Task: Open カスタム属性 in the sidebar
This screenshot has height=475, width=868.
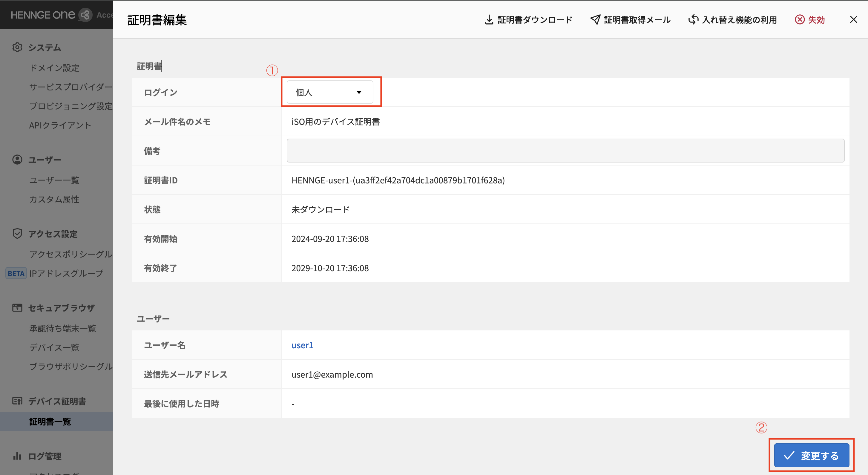Action: click(x=54, y=199)
